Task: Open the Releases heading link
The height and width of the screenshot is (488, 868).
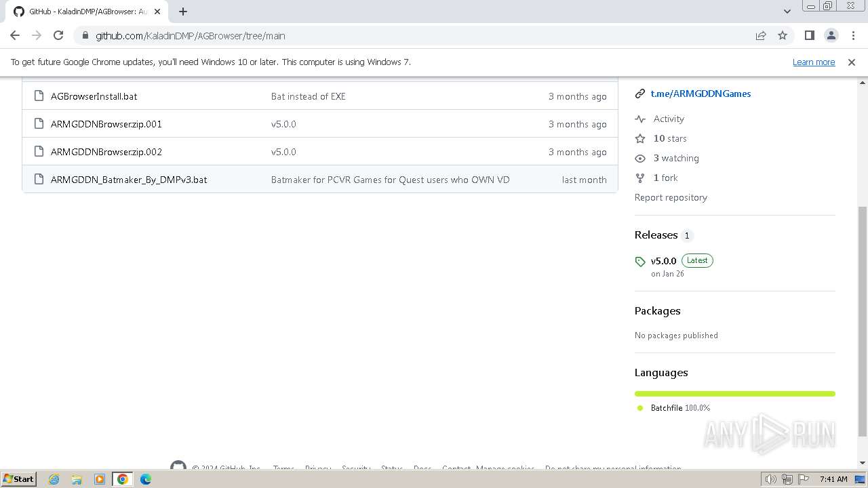Action: [656, 235]
